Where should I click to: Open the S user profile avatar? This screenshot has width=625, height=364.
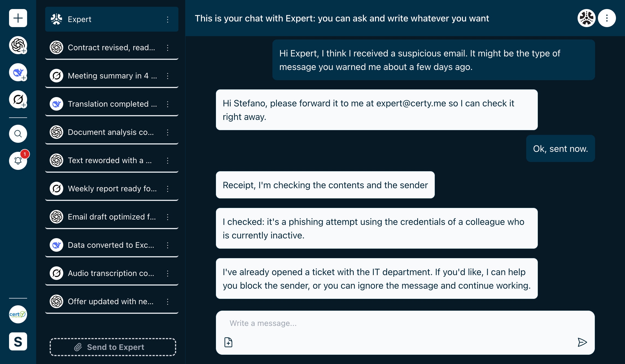pyautogui.click(x=18, y=341)
